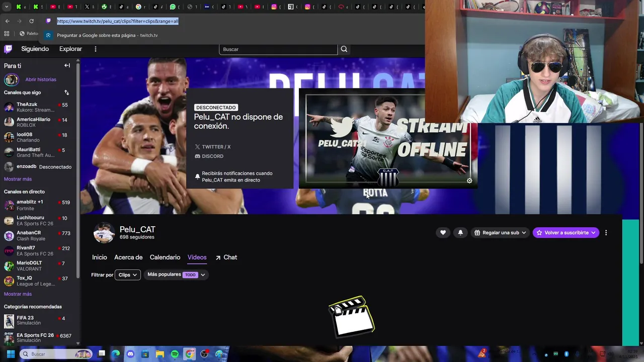Open Spotify from the taskbar
Image resolution: width=644 pixels, height=362 pixels.
[175, 354]
